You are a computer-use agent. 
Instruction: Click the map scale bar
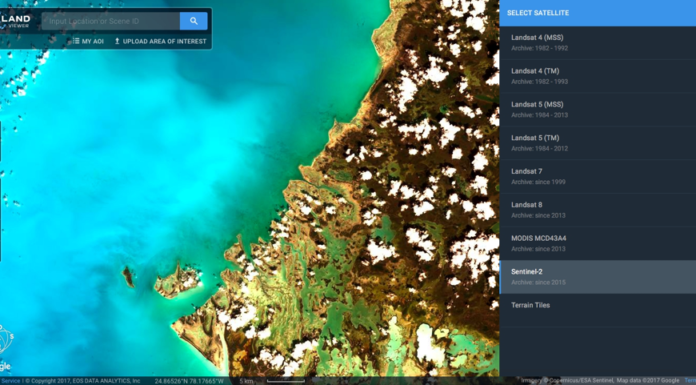click(x=285, y=381)
